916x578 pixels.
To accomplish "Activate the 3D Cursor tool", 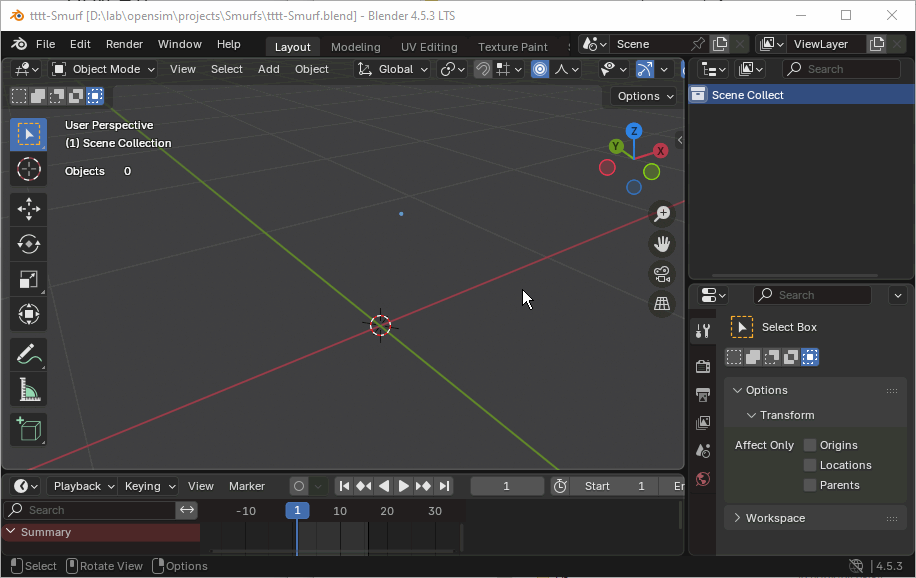I will coord(29,169).
